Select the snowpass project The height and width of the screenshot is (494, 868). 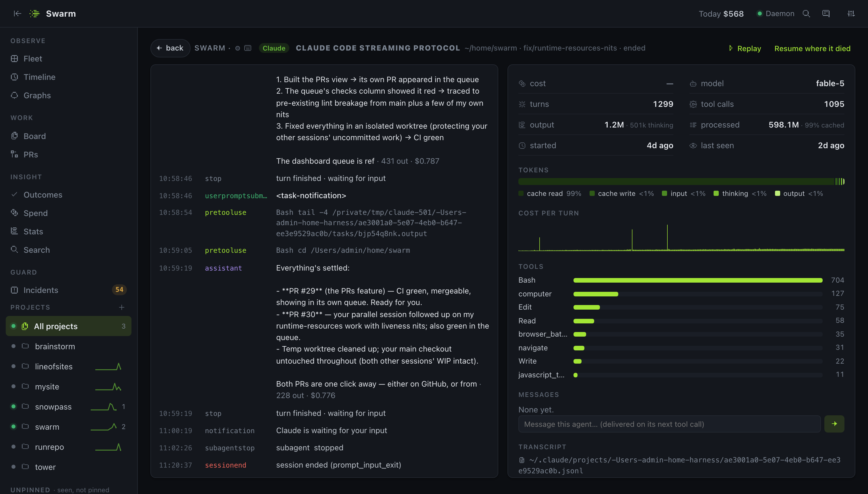click(x=68, y=406)
